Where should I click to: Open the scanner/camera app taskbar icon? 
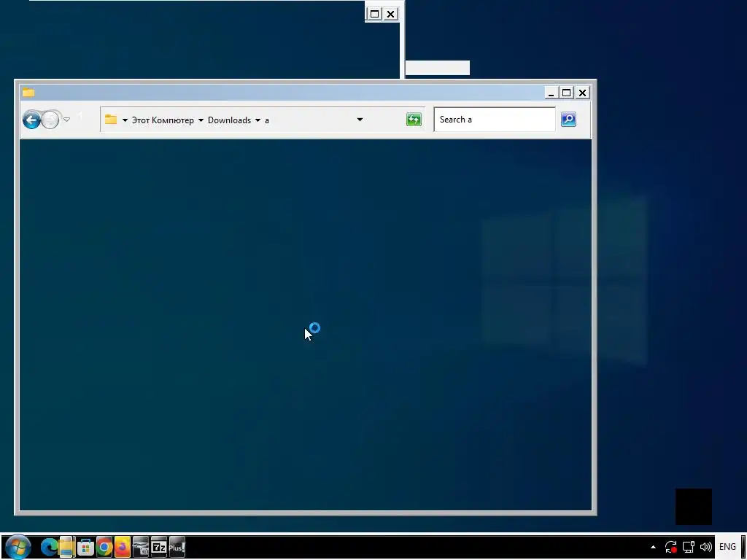tap(141, 547)
